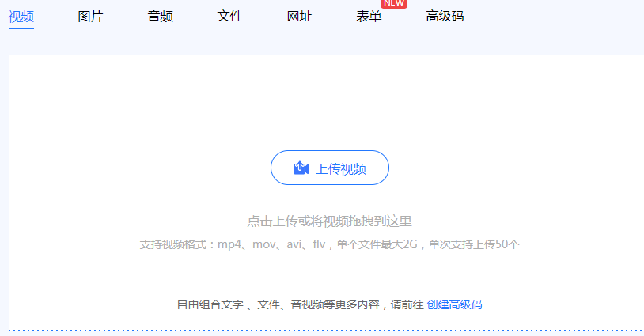Click the camera upload icon in the button
The image size is (644, 336).
(x=301, y=168)
